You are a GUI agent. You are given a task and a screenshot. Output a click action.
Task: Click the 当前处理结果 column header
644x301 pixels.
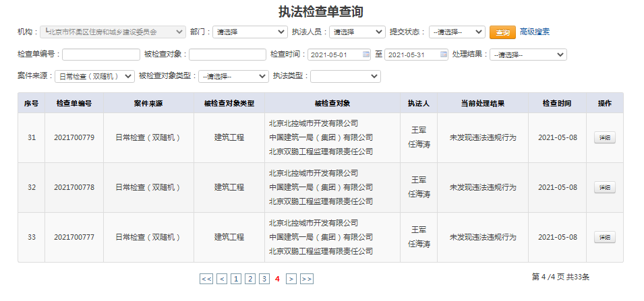click(x=483, y=103)
